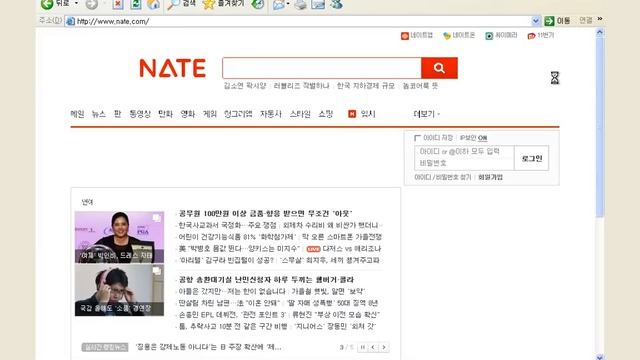Viewport: 640px width, 360px height.
Task: Open the 자동차 nav tab
Action: (x=271, y=114)
